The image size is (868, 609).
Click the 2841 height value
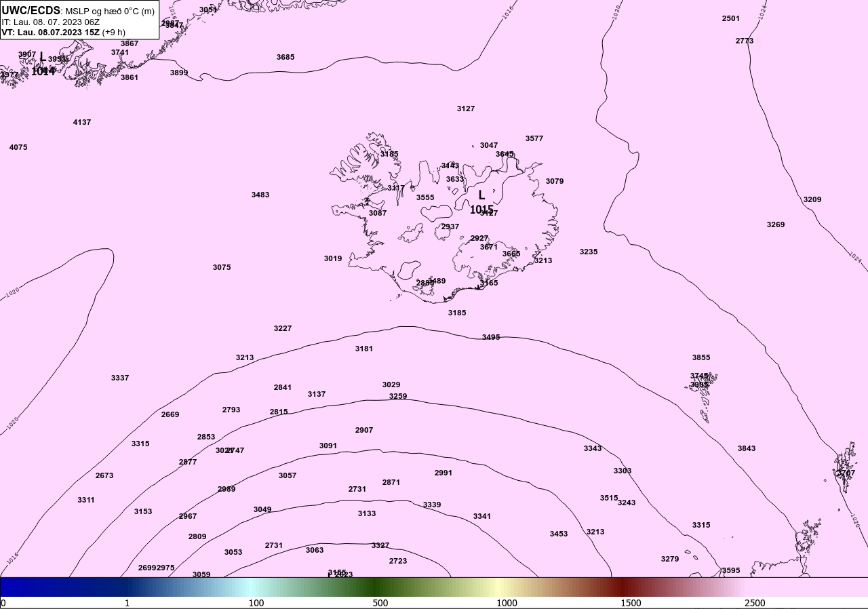[x=283, y=387]
